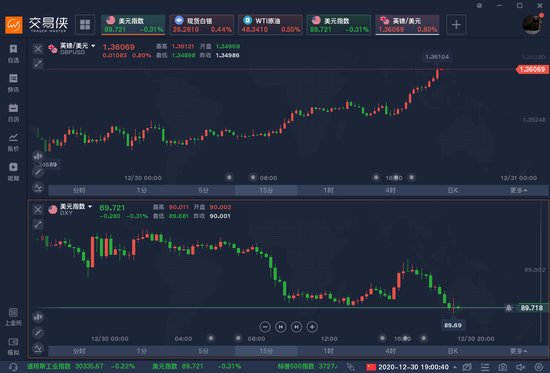Jump to previous bars on DXY chart

[281, 327]
